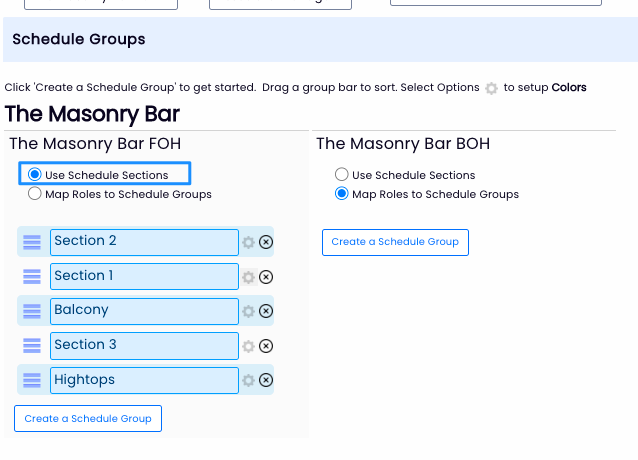Viewport: 638px width, 460px height.
Task: Remove the Hightops group
Action: click(266, 381)
